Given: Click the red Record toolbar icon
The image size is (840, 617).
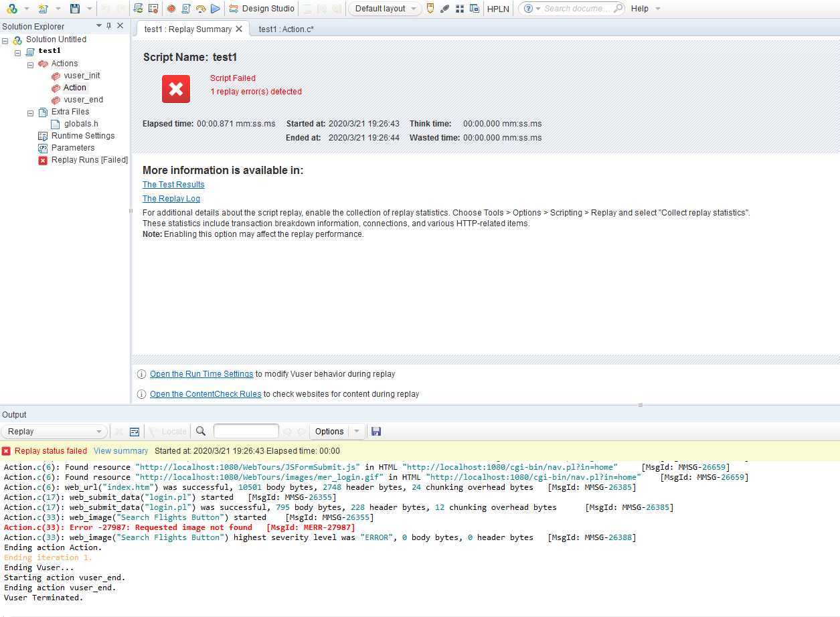Looking at the screenshot, I should pos(171,9).
